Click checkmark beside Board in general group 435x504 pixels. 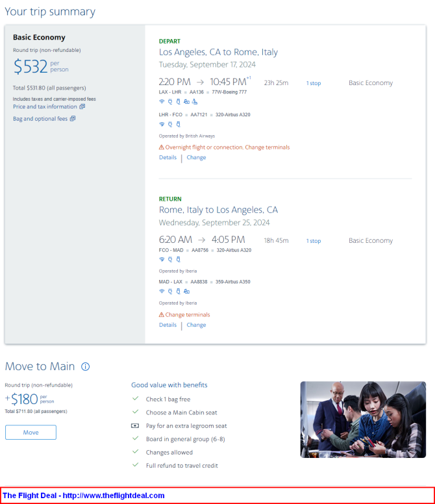[x=135, y=438]
